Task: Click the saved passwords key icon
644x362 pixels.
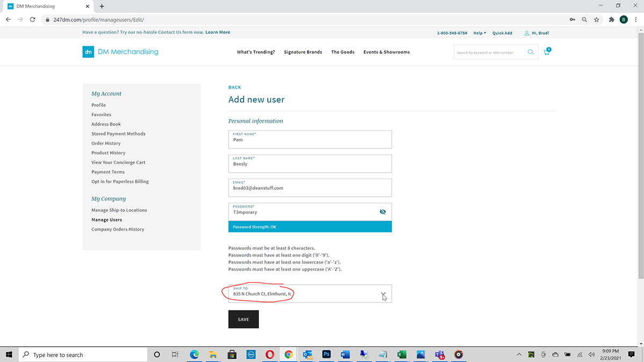Action: (x=573, y=19)
